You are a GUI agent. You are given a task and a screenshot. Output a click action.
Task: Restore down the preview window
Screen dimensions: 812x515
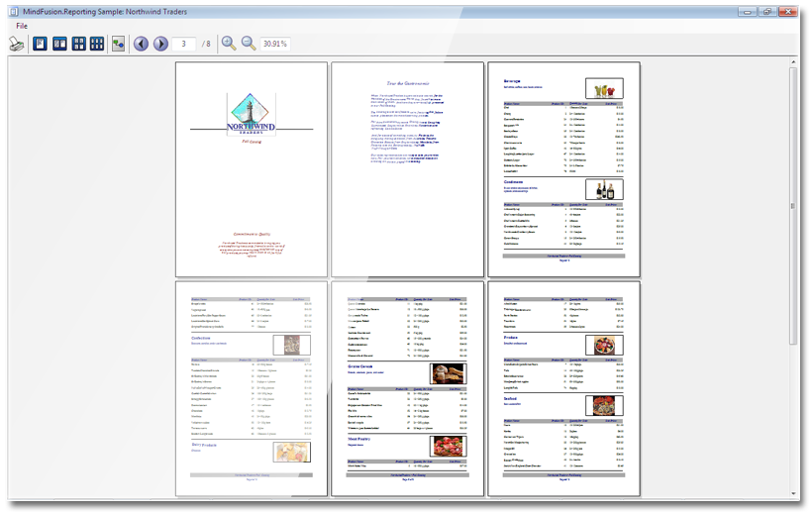click(x=768, y=10)
